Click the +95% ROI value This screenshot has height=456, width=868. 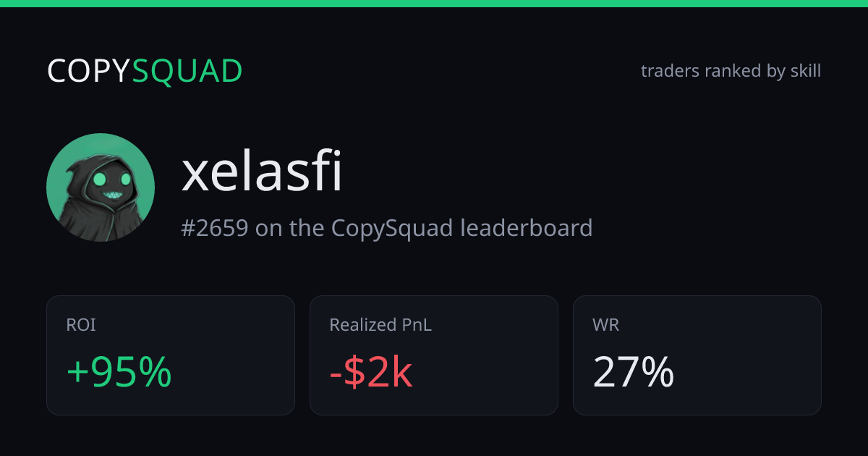(x=119, y=373)
